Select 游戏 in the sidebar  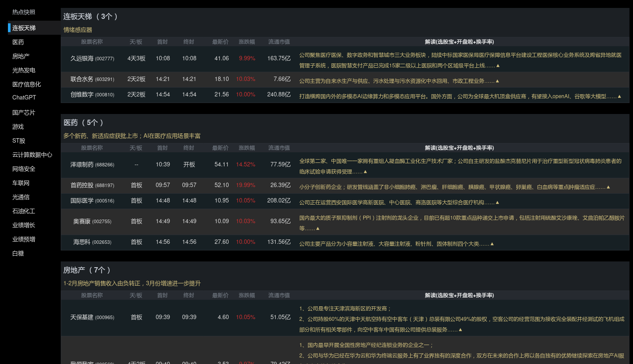tap(18, 127)
